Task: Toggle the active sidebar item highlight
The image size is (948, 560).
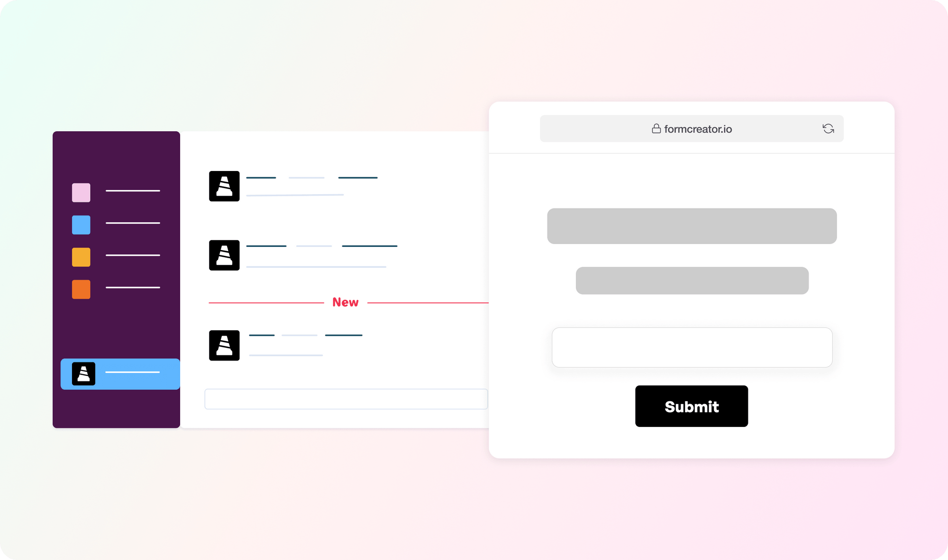Action: tap(120, 373)
